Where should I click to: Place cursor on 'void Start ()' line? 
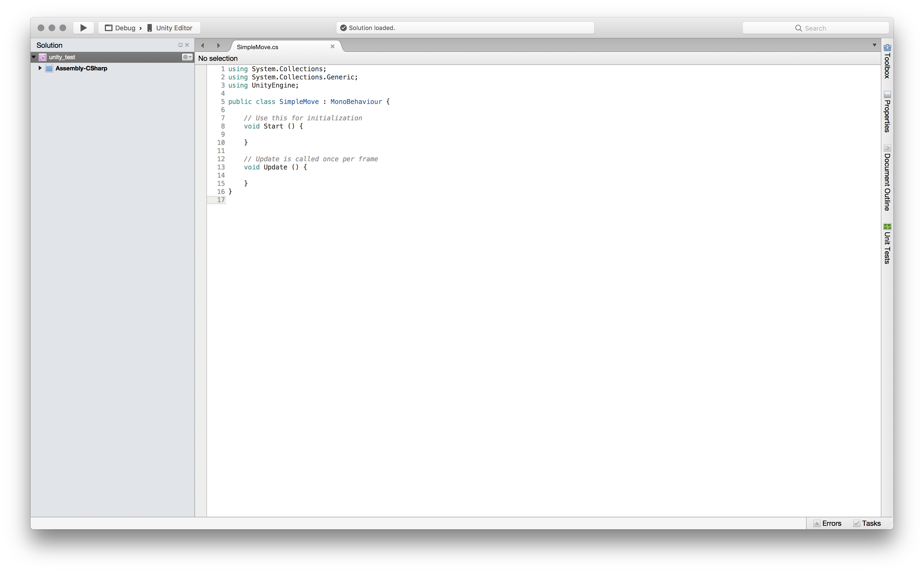(273, 126)
